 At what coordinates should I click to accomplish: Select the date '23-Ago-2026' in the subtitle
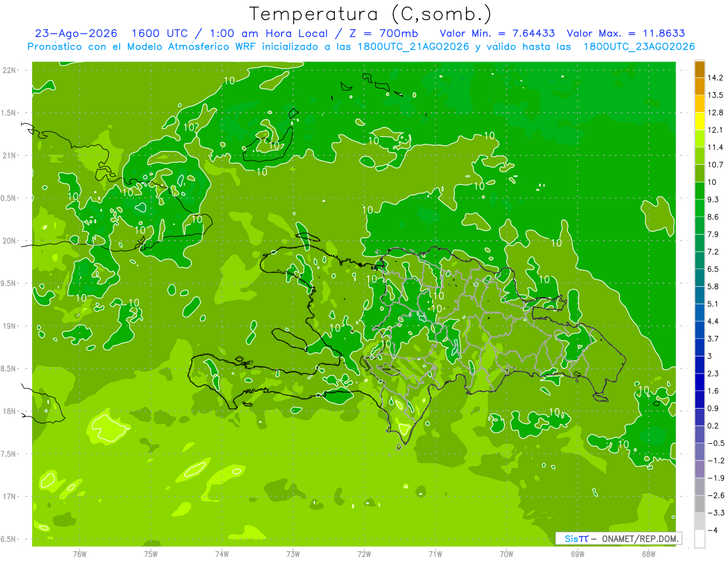pyautogui.click(x=76, y=33)
